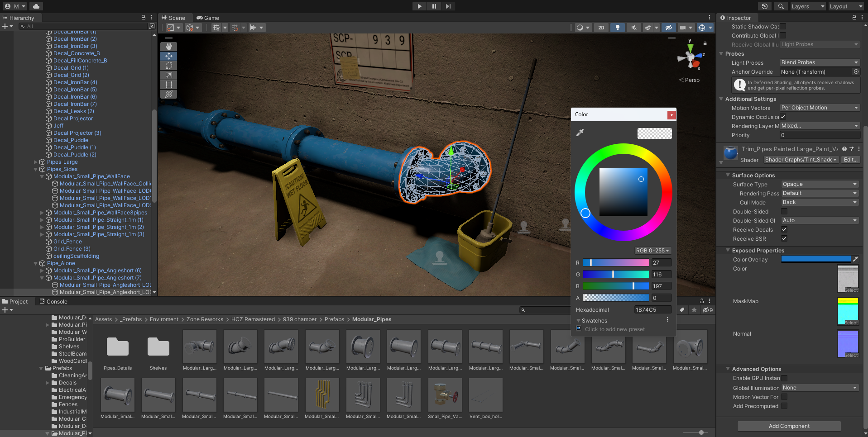Click the Play button
The width and height of the screenshot is (868, 437).
coord(419,6)
